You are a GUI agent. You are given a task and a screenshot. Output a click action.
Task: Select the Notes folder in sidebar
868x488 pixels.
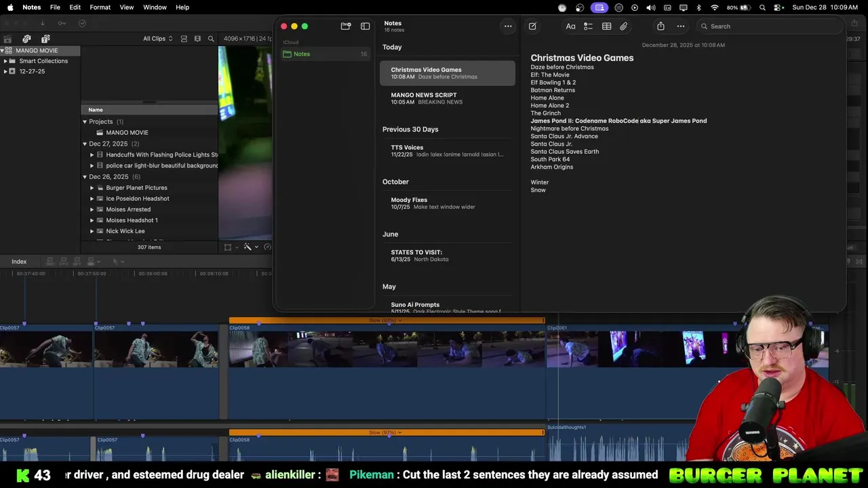[x=325, y=54]
